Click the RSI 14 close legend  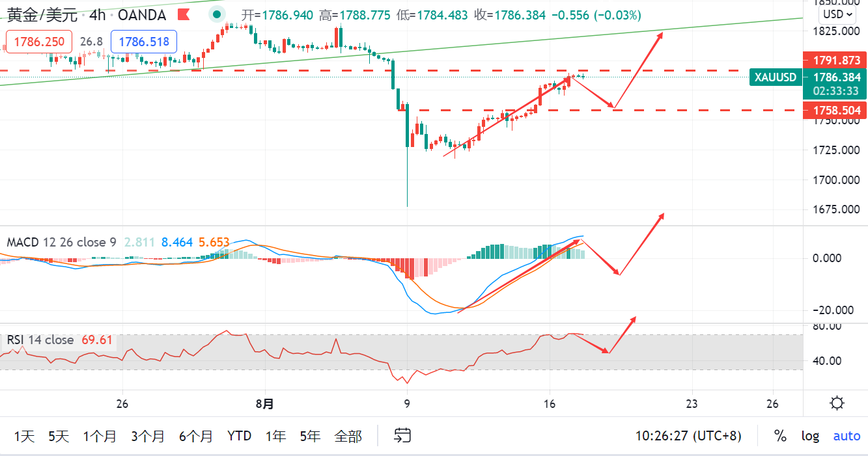point(40,340)
